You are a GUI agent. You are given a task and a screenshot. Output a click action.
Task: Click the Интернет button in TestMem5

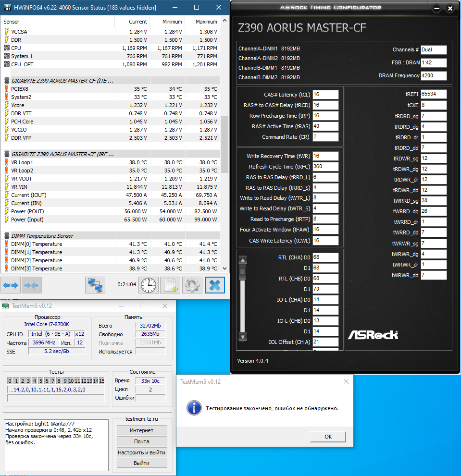tap(142, 430)
